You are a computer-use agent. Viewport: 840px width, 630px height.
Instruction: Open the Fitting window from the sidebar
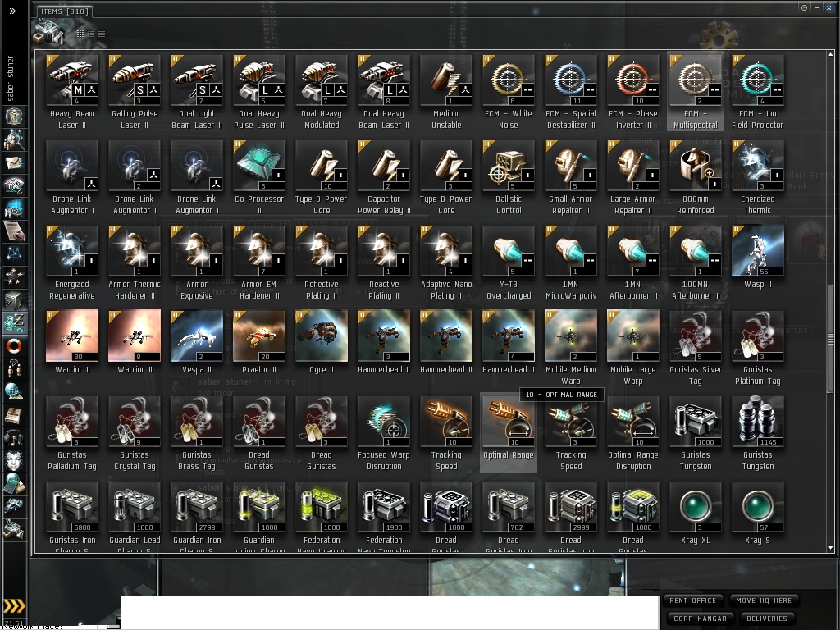[13, 185]
